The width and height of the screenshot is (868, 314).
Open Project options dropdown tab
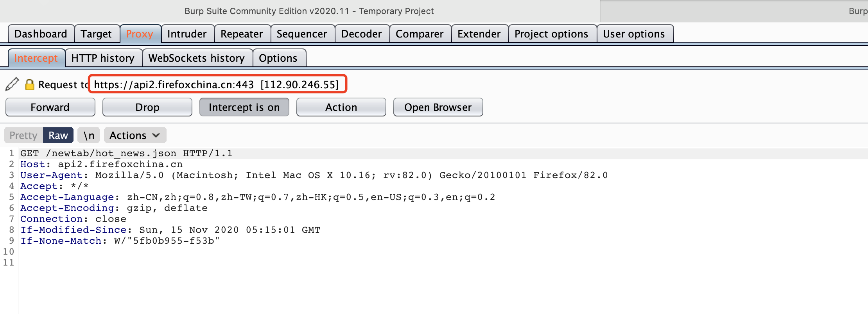point(552,34)
